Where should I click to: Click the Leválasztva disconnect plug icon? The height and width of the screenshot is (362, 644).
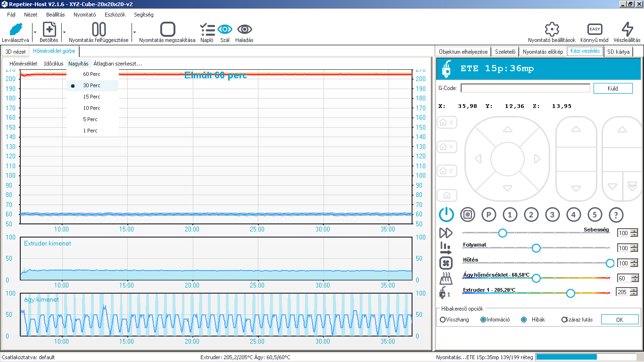pyautogui.click(x=15, y=29)
